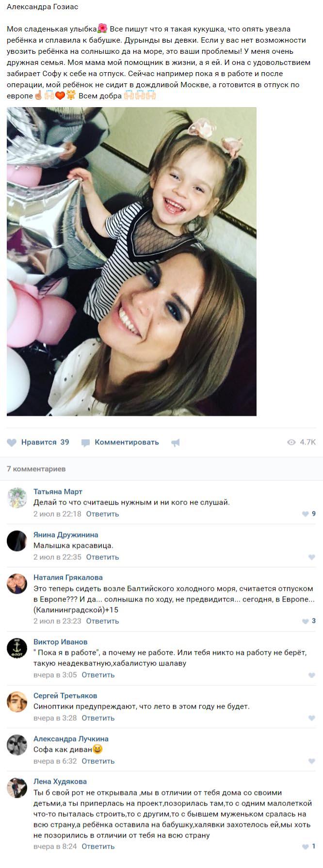Like Наталия Грякалова's comment heart
The width and height of the screenshot is (323, 868).
(305, 621)
